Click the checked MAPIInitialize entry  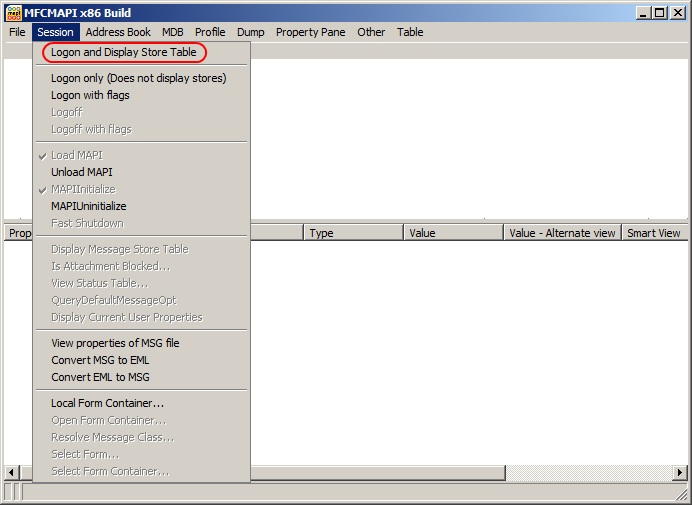point(141,189)
